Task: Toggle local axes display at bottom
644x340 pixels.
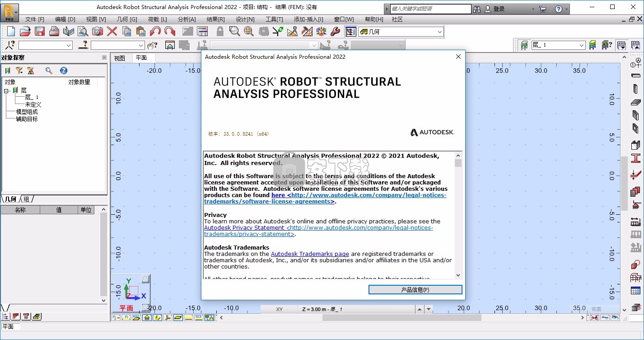Action: [x=168, y=317]
